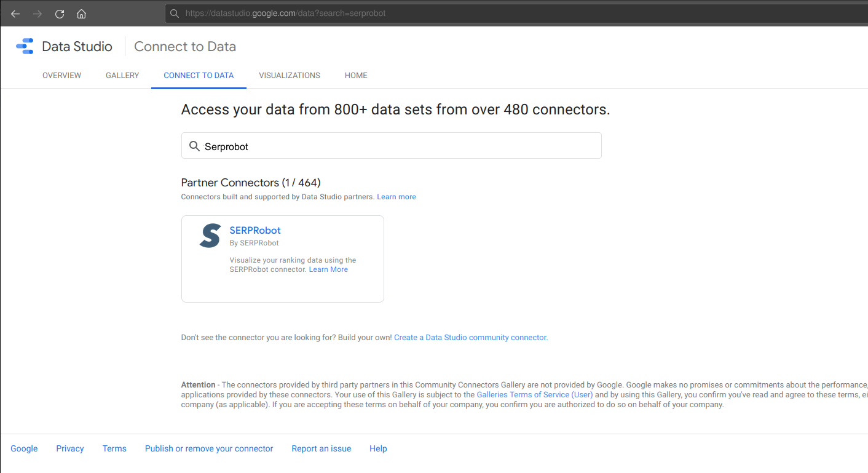The width and height of the screenshot is (868, 473).
Task: Click the SERPRobot card description text
Action: [293, 265]
